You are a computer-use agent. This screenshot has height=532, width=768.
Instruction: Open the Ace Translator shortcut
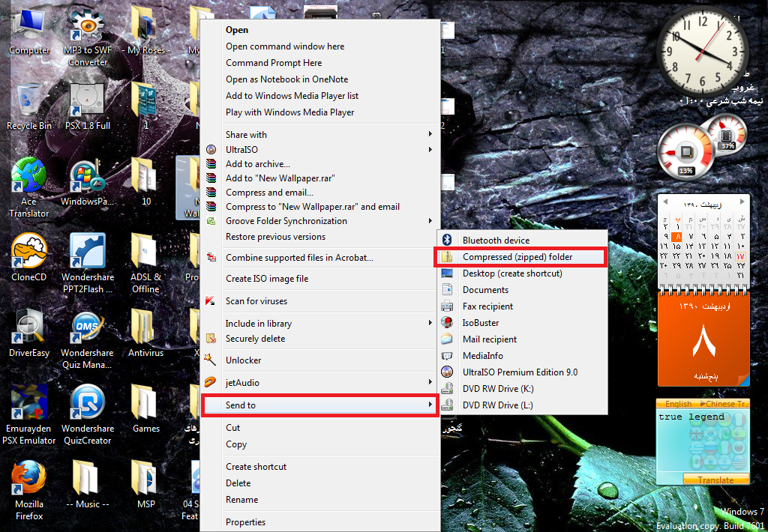pyautogui.click(x=29, y=177)
